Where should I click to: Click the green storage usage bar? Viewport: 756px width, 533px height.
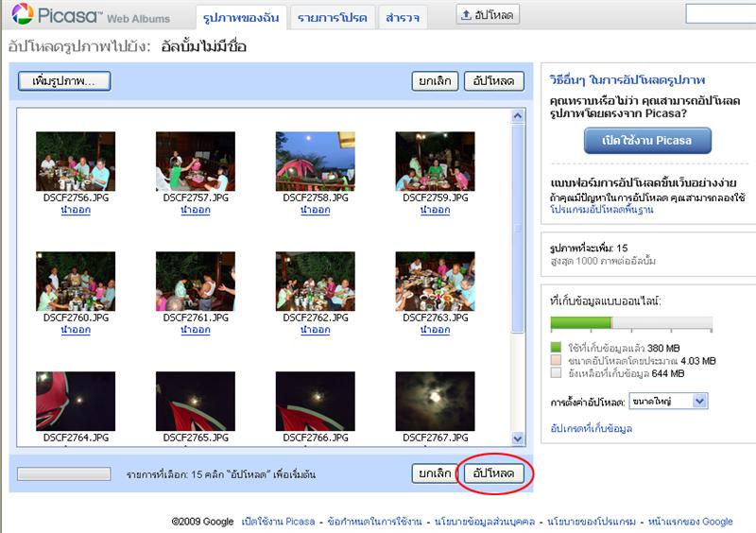coord(580,324)
